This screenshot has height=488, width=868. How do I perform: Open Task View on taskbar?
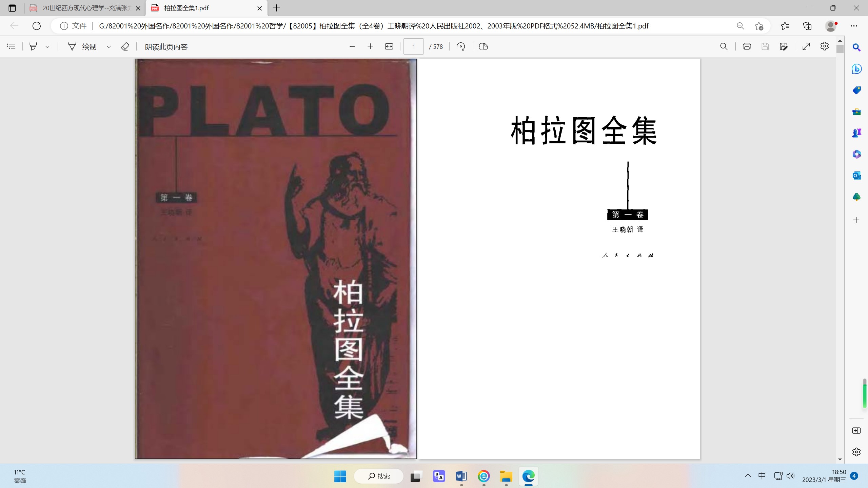(x=416, y=476)
